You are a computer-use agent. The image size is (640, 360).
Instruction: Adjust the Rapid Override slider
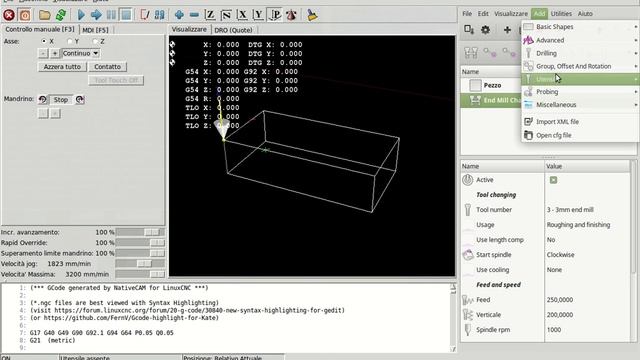click(140, 243)
